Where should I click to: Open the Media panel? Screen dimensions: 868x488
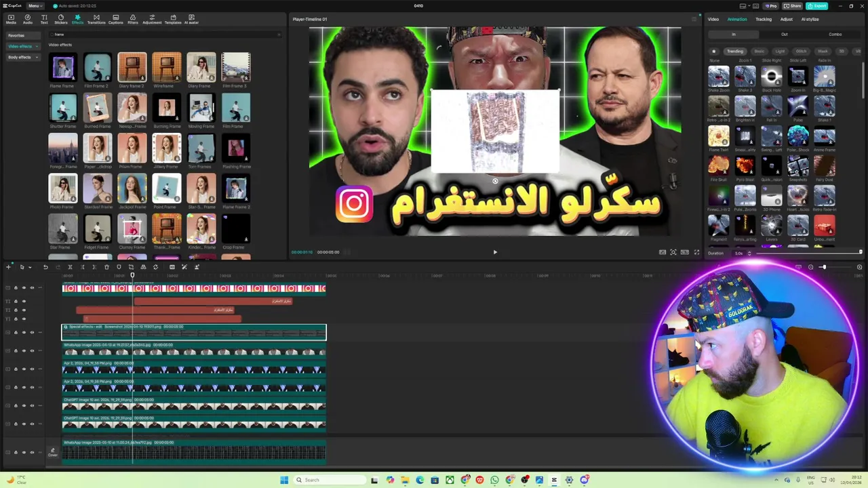[11, 19]
